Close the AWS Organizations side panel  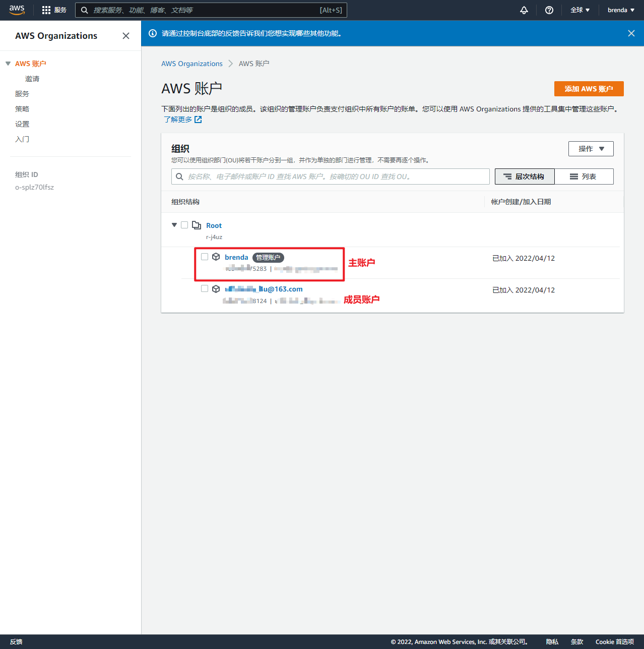point(126,36)
